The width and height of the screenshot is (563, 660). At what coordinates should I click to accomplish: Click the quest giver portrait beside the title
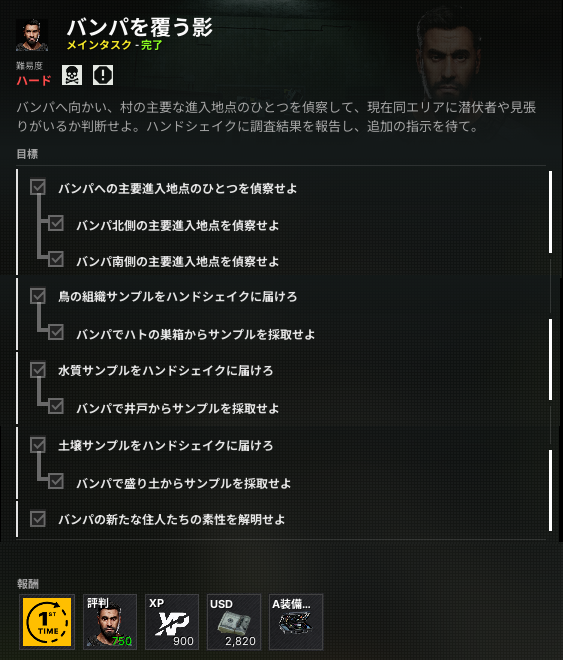pos(32,35)
